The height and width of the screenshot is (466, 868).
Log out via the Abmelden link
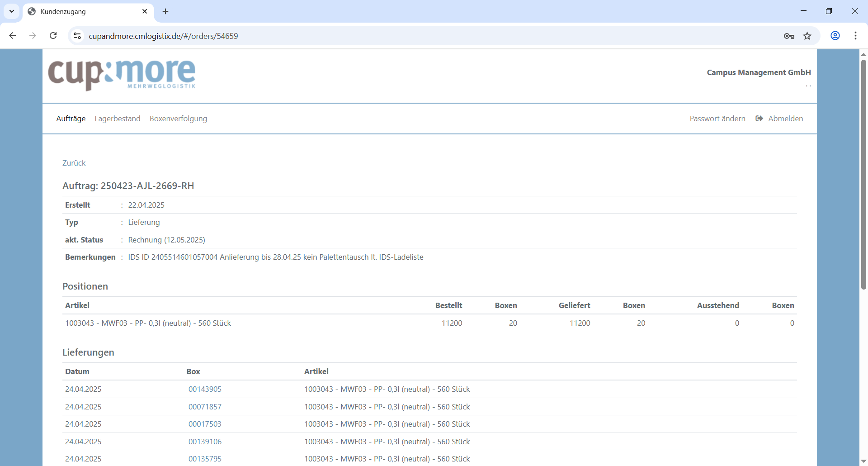[x=785, y=119]
